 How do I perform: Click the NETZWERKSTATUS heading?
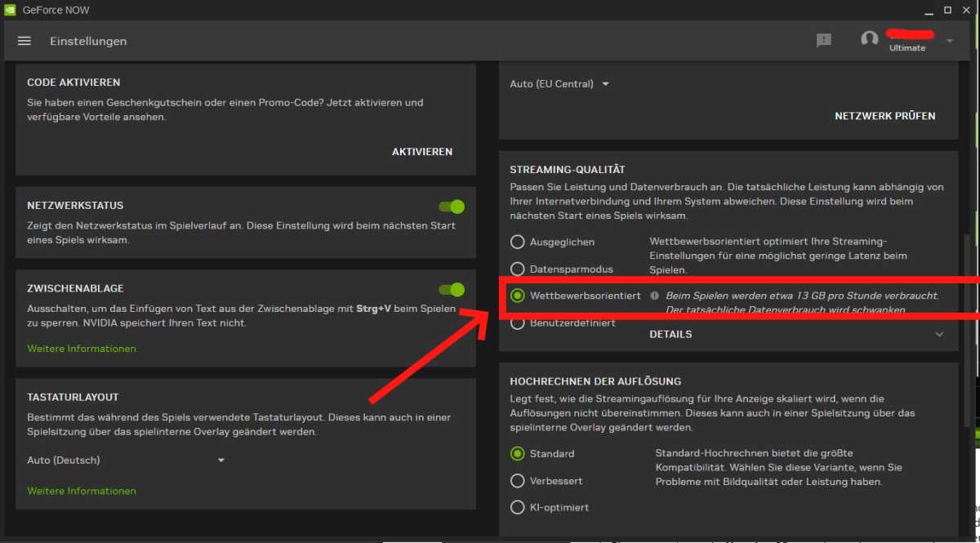[x=75, y=206]
